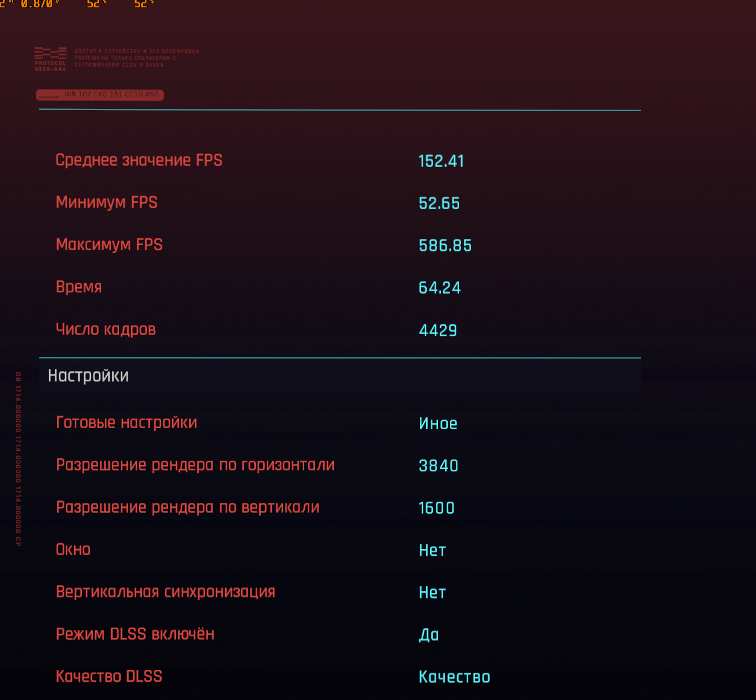This screenshot has width=756, height=700.
Task: Click the Число кадров value 4429
Action: [x=438, y=330]
